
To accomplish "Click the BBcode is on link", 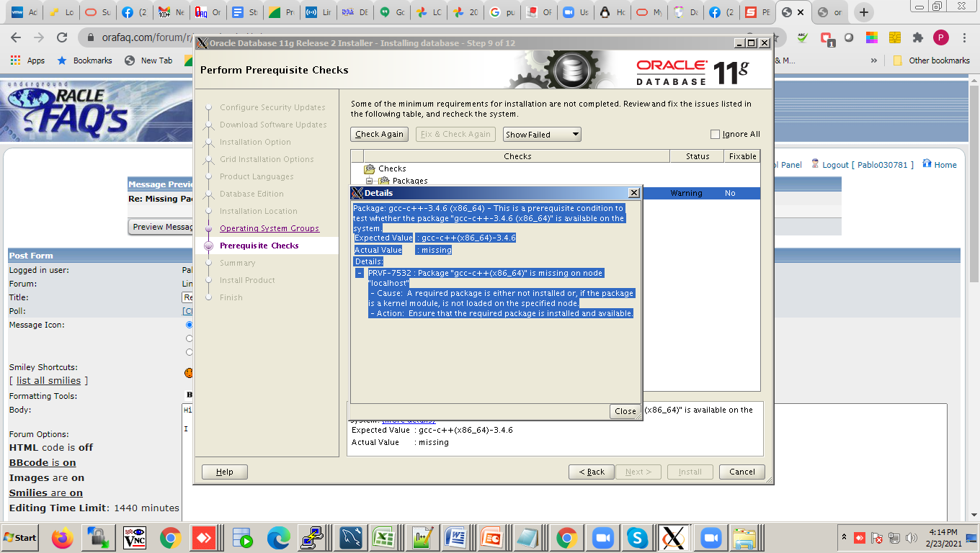I will (42, 463).
